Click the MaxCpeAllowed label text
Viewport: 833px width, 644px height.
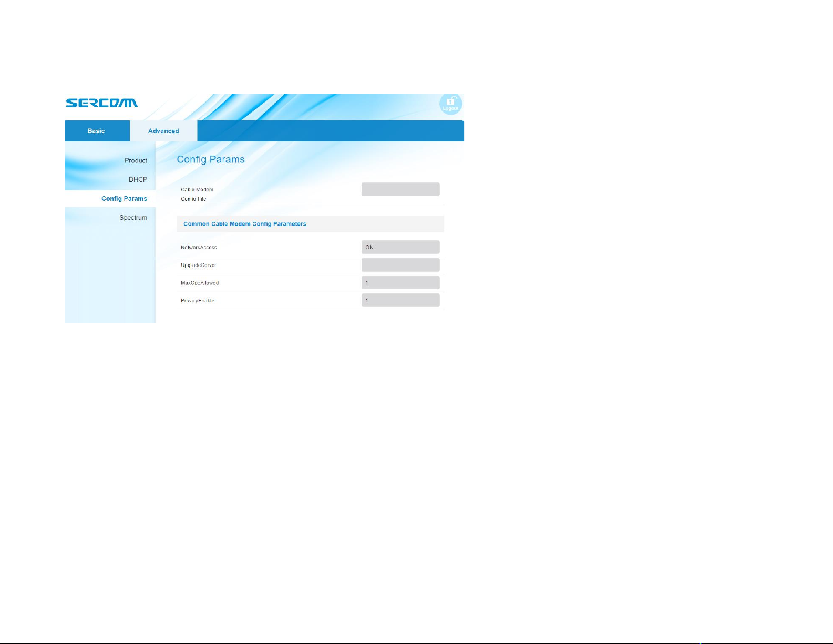(200, 283)
